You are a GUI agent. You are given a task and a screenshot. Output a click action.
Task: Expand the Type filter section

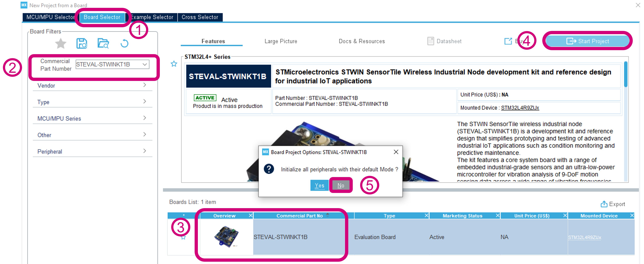92,102
